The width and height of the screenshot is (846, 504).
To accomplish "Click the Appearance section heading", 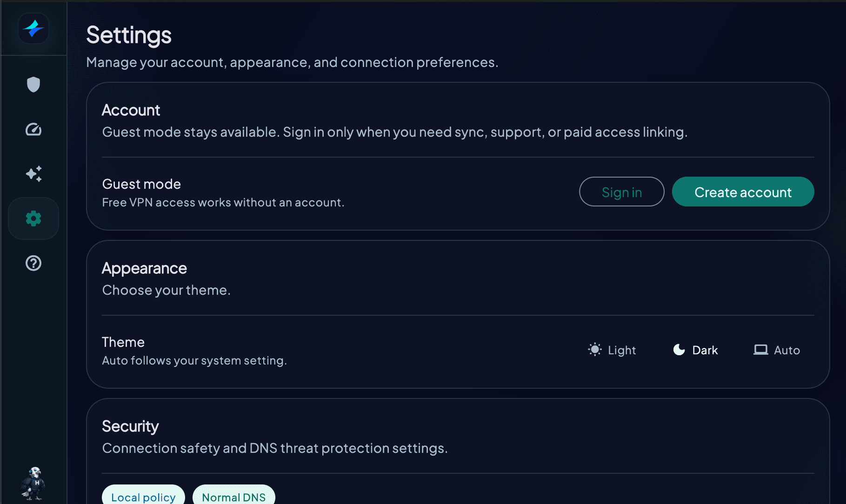I will [144, 268].
